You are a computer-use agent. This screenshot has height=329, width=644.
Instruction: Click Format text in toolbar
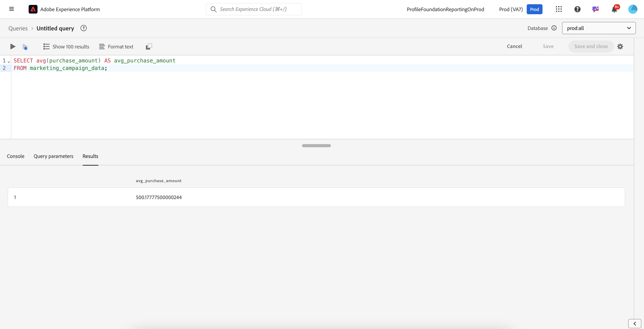(116, 47)
